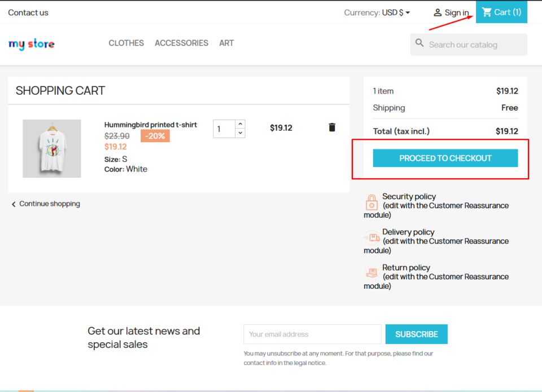Open the CLOTHES menu

click(126, 43)
